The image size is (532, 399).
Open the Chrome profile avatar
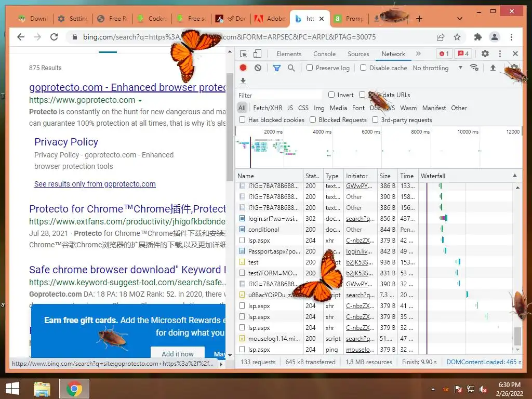pyautogui.click(x=495, y=37)
